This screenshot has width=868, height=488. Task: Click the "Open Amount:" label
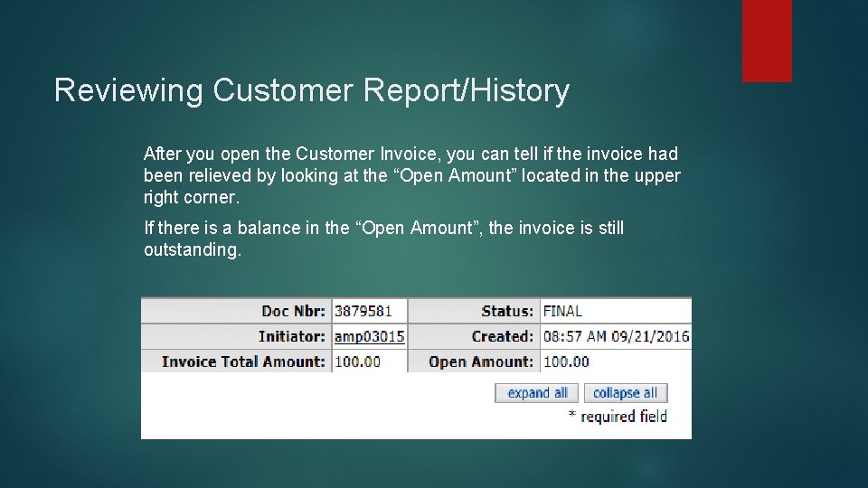481,361
